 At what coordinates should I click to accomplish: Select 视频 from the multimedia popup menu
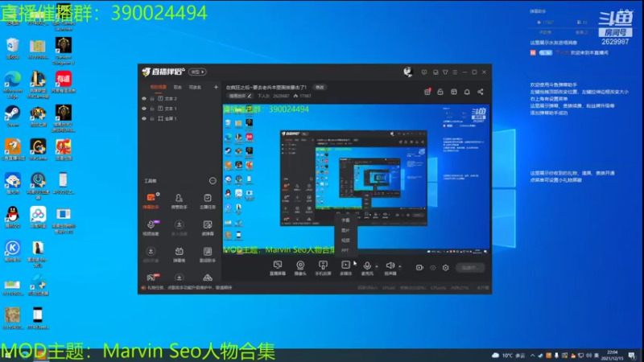345,240
